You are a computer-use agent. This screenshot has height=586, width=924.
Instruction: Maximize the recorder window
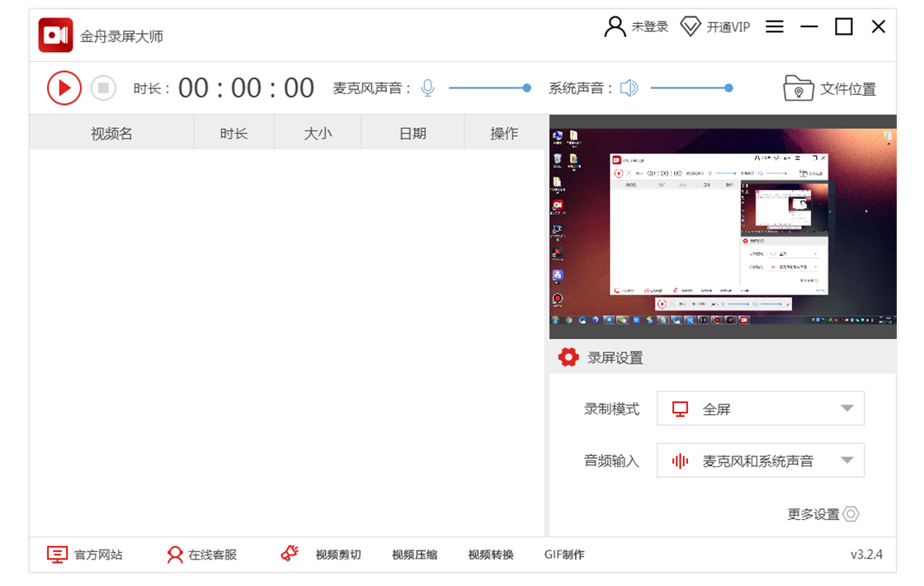tap(844, 27)
